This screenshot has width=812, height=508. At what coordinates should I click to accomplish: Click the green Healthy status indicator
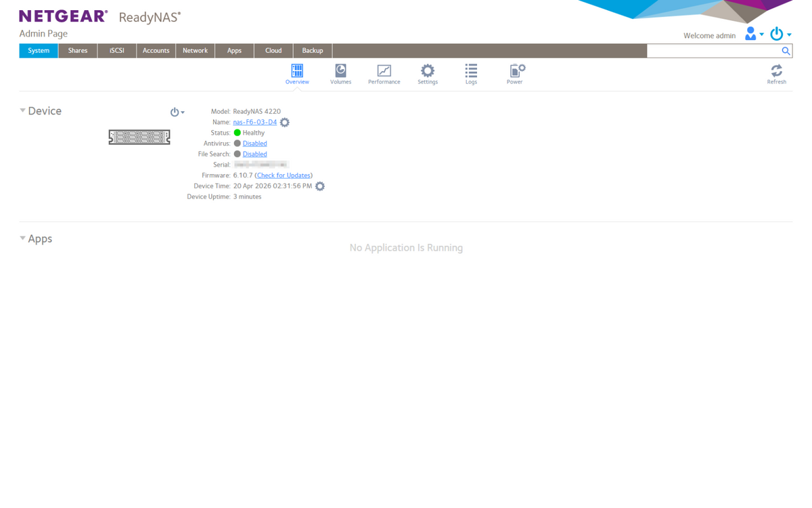pyautogui.click(x=238, y=133)
